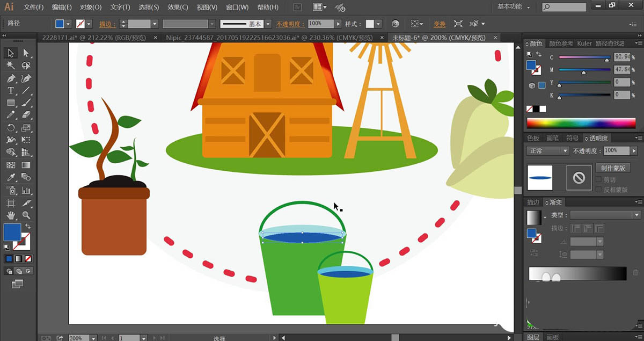
Task: Enable the 剪切 (Clip) checkbox
Action: click(598, 180)
